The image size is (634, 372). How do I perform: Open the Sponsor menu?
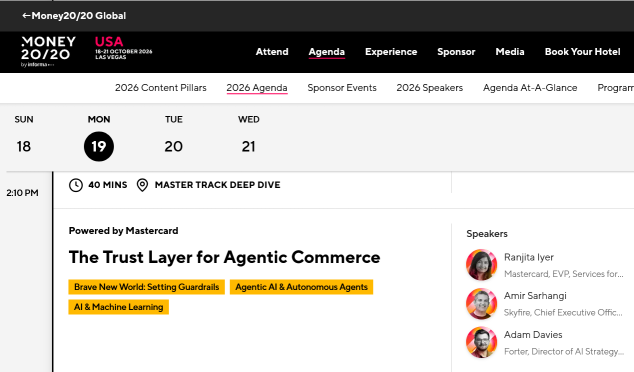click(x=456, y=52)
